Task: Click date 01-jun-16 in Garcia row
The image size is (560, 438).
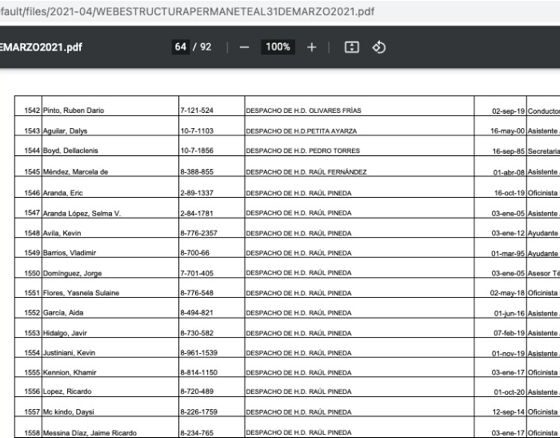Action: [x=509, y=313]
